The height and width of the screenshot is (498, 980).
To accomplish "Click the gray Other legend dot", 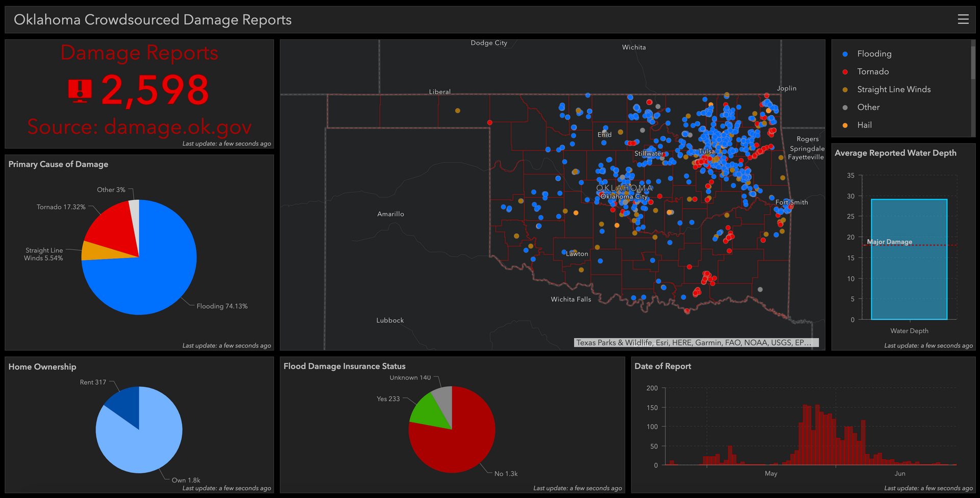I will [845, 108].
